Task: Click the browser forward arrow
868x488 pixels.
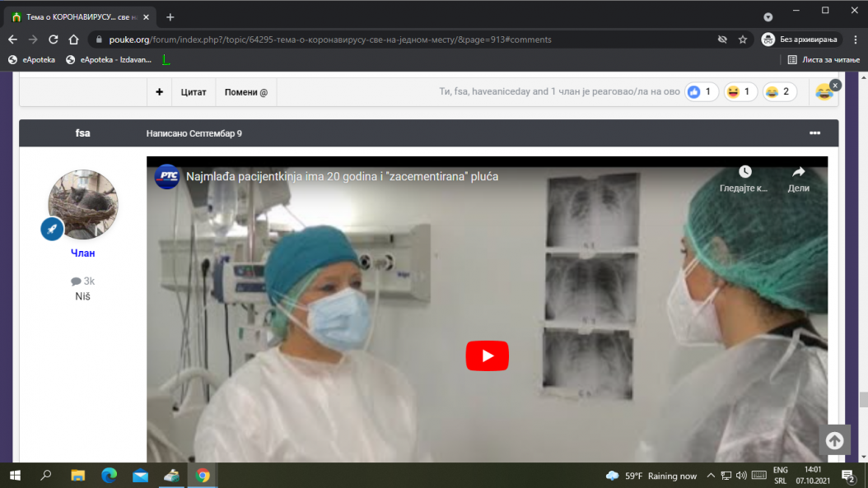Action: (33, 40)
